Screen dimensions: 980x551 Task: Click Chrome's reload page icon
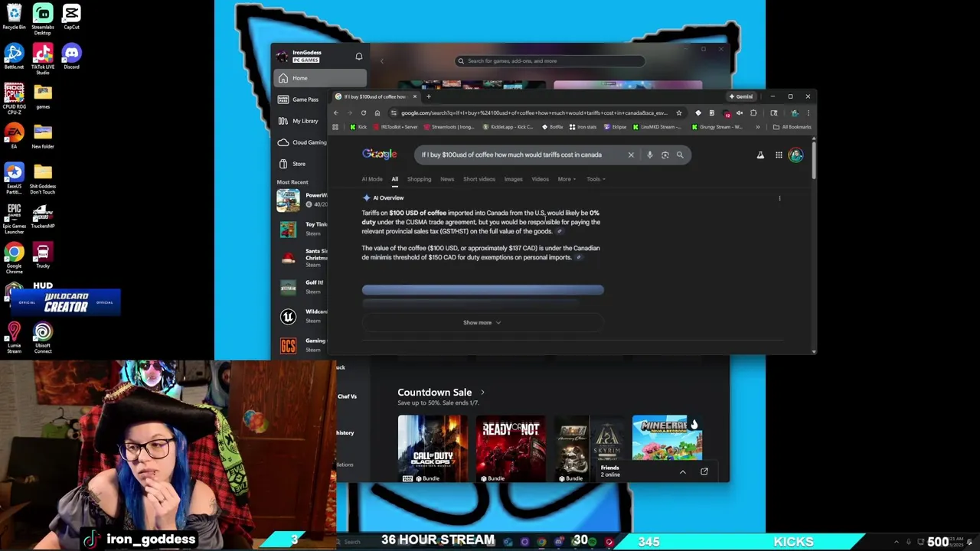pos(364,112)
